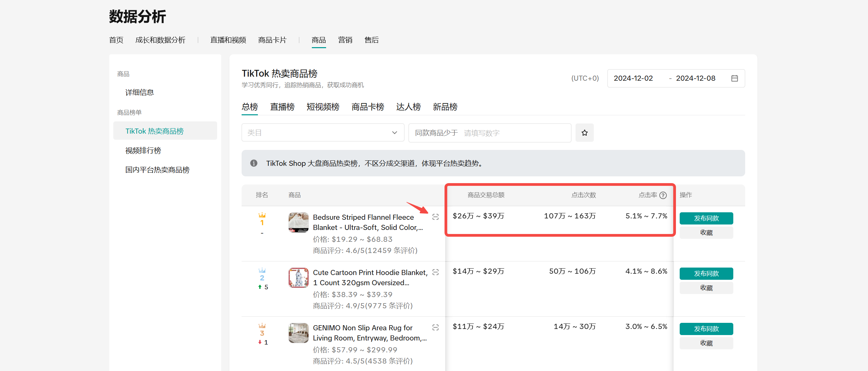Click the scan icon beside Cartoon Hoodie Blanket

point(435,272)
